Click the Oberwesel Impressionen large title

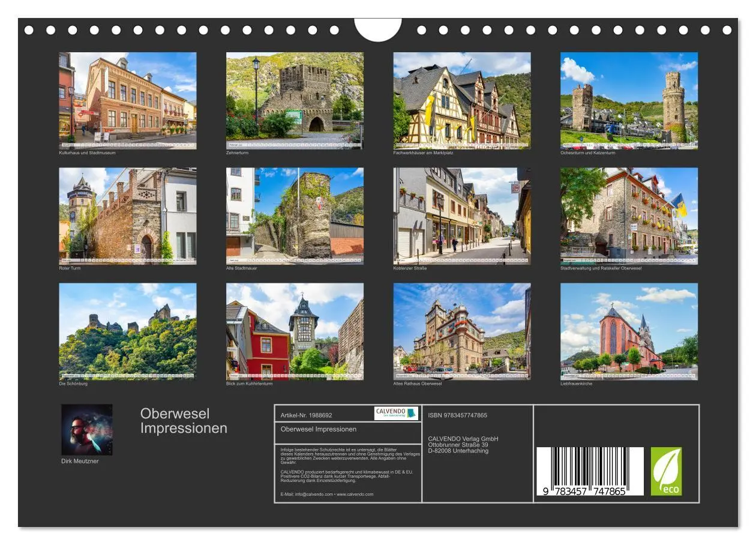[184, 421]
